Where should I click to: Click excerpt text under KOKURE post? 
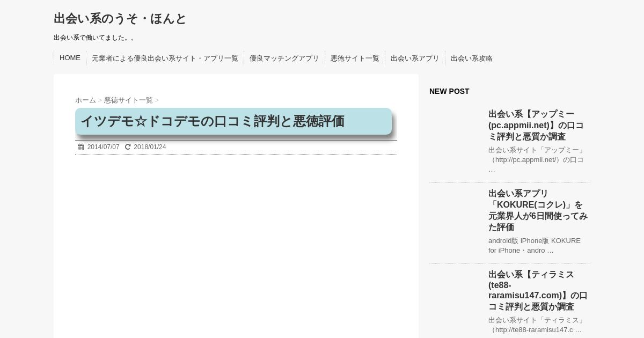(534, 246)
